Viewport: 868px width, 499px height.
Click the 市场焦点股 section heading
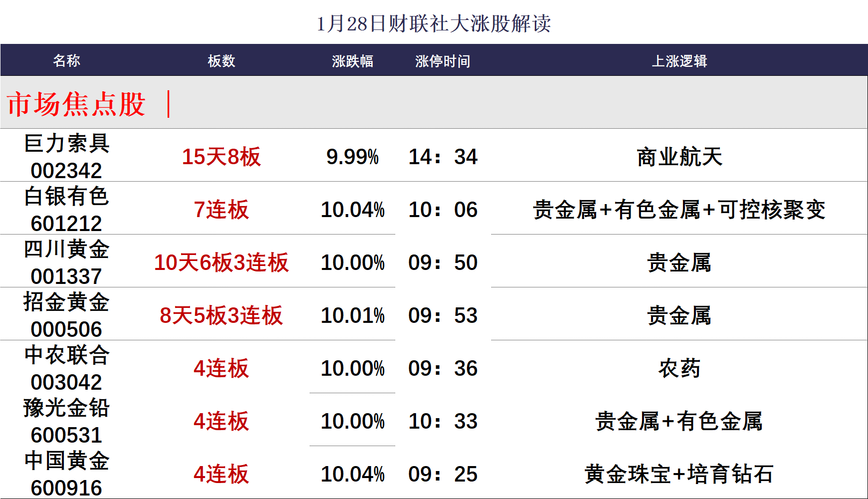(76, 104)
